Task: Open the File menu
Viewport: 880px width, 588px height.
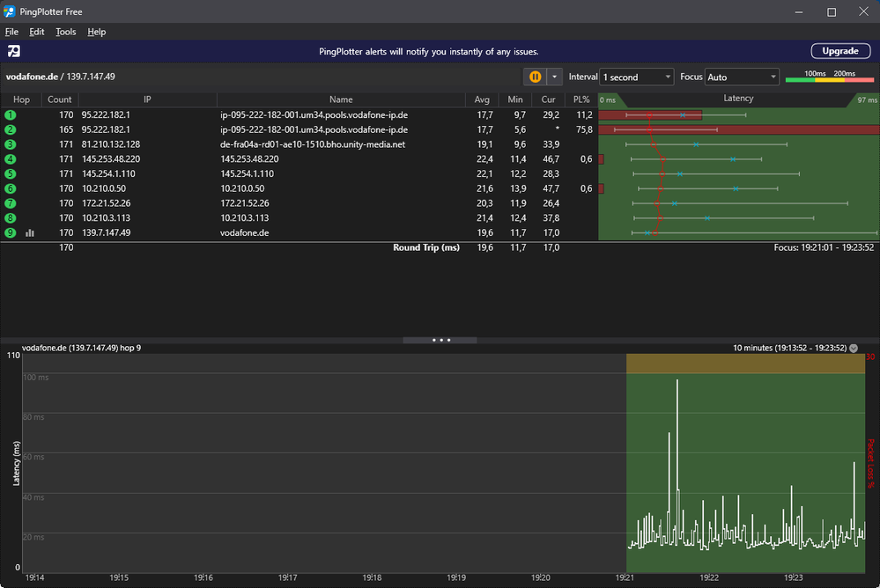Action: click(x=11, y=32)
